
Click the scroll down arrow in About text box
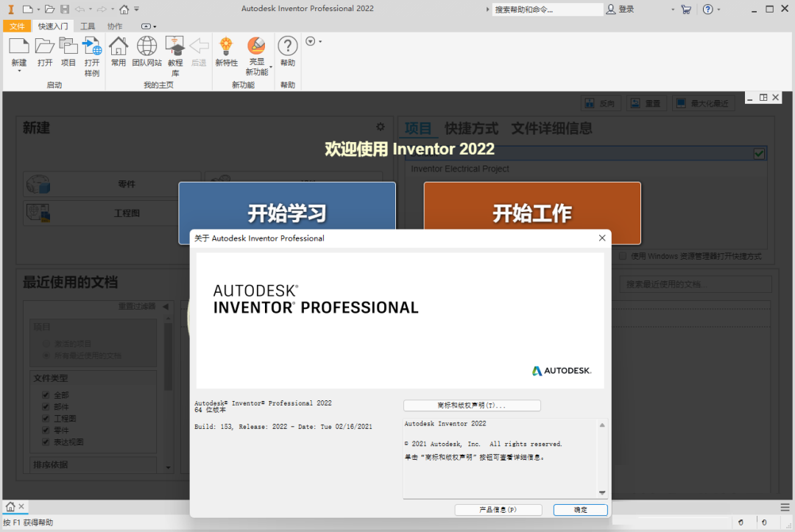pos(602,492)
